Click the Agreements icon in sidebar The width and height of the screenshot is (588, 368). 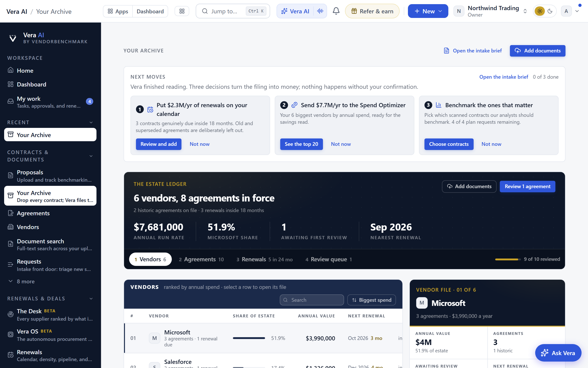click(10, 213)
